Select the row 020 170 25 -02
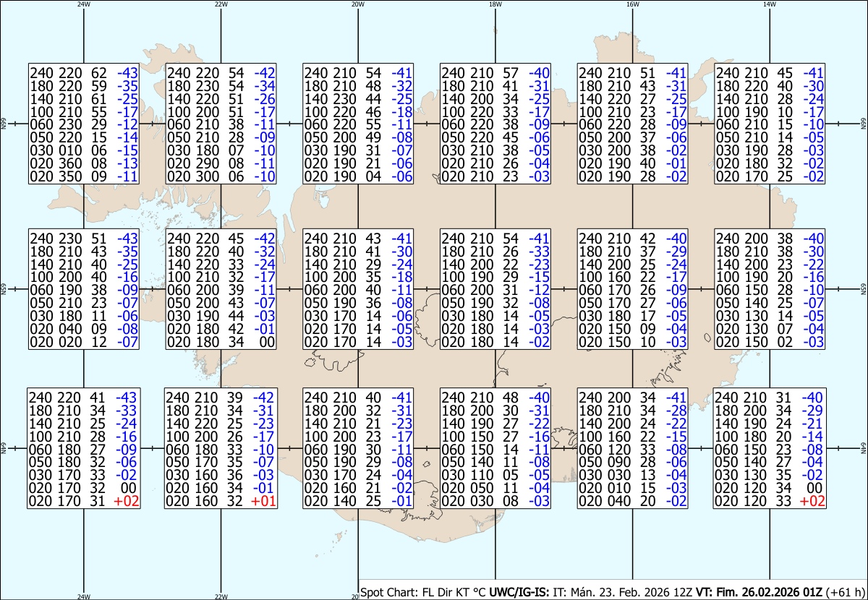This screenshot has width=868, height=600. click(x=770, y=176)
